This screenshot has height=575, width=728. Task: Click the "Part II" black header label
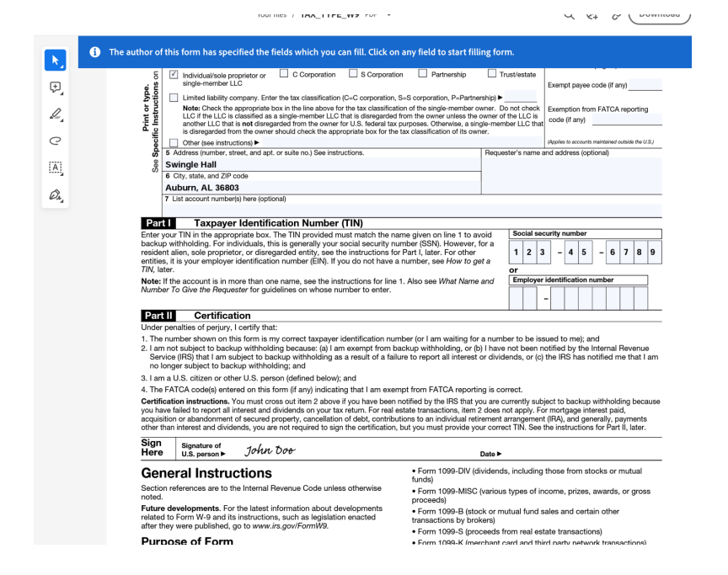click(x=158, y=316)
